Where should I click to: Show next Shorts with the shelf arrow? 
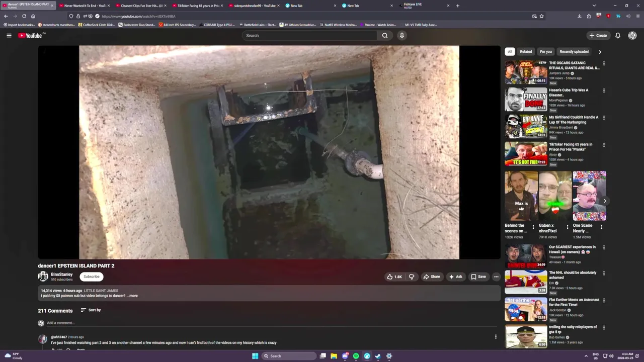click(605, 201)
